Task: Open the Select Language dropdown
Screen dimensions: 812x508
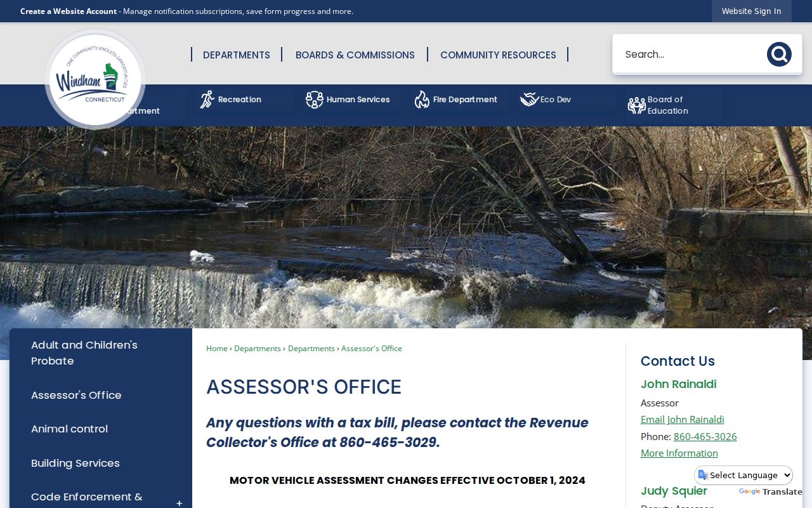Action: click(x=744, y=475)
